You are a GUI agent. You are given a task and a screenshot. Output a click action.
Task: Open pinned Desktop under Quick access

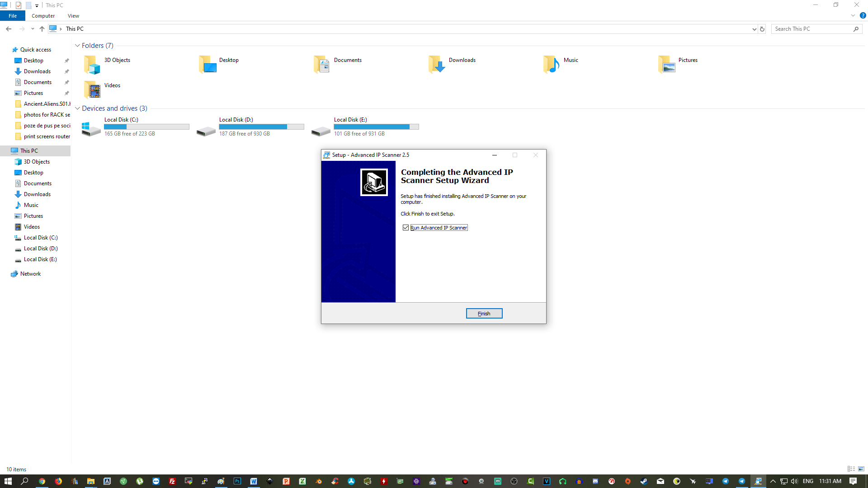pyautogui.click(x=34, y=61)
